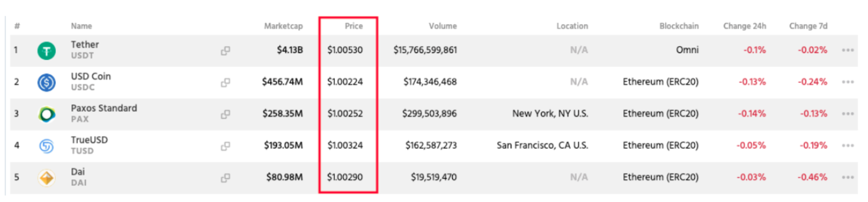Click USD Coin's -0.24% 7d change
The height and width of the screenshot is (202, 868).
coord(813,82)
